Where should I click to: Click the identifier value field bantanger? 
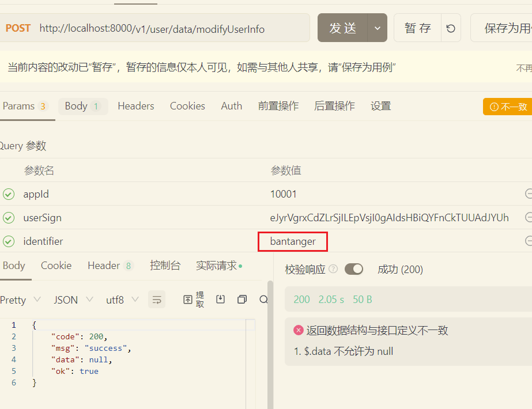[x=293, y=241]
